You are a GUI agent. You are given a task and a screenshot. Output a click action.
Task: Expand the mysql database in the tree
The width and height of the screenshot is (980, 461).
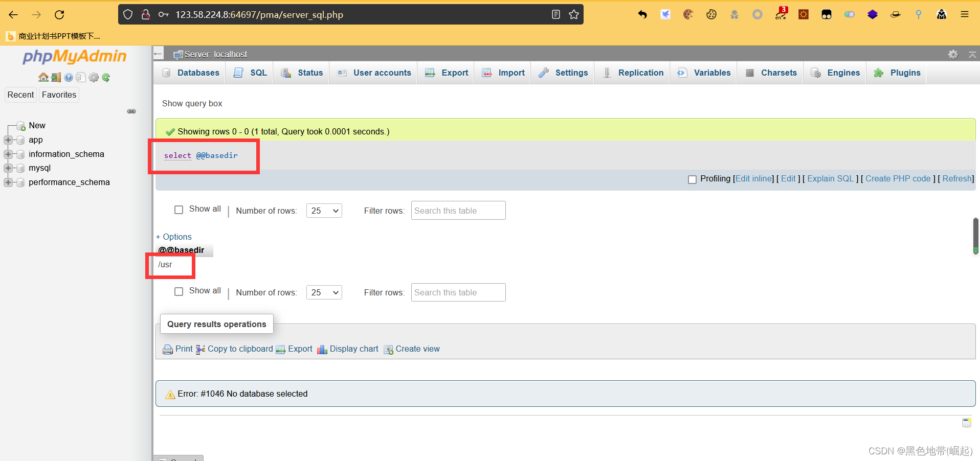click(x=8, y=168)
